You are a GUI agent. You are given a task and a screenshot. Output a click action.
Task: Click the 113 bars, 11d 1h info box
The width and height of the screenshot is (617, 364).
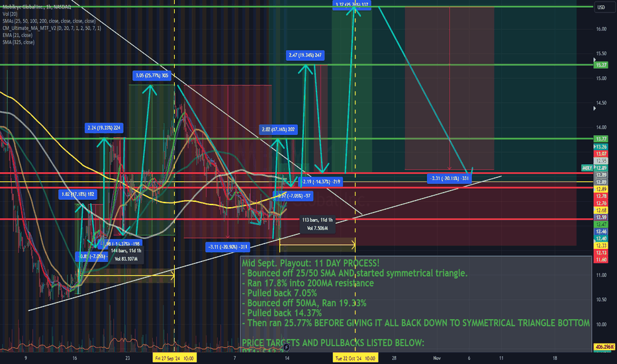point(317,224)
